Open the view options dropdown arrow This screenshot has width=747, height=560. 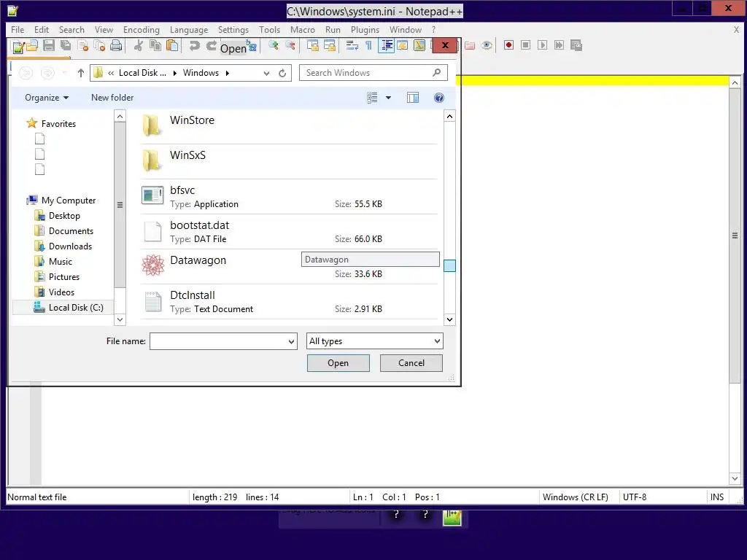[388, 98]
